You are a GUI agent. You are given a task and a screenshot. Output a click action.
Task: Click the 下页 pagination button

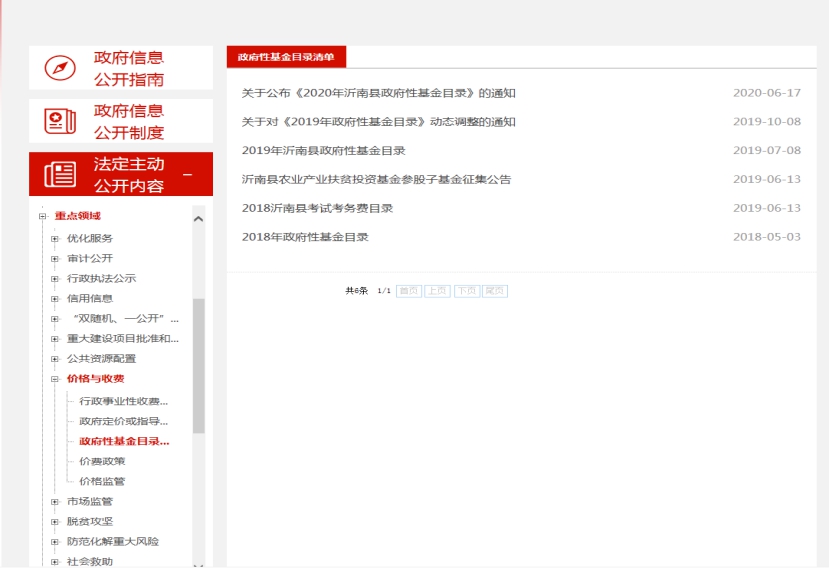[467, 291]
